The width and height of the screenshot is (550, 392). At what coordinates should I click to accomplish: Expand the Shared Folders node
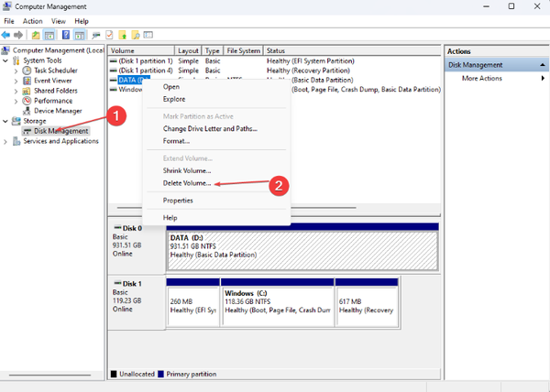click(x=16, y=91)
